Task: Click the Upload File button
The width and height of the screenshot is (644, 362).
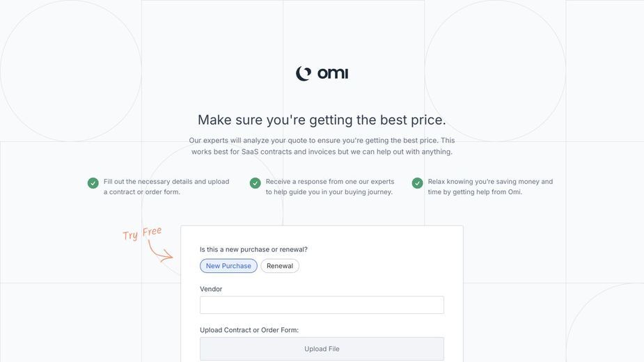Action: [322, 349]
